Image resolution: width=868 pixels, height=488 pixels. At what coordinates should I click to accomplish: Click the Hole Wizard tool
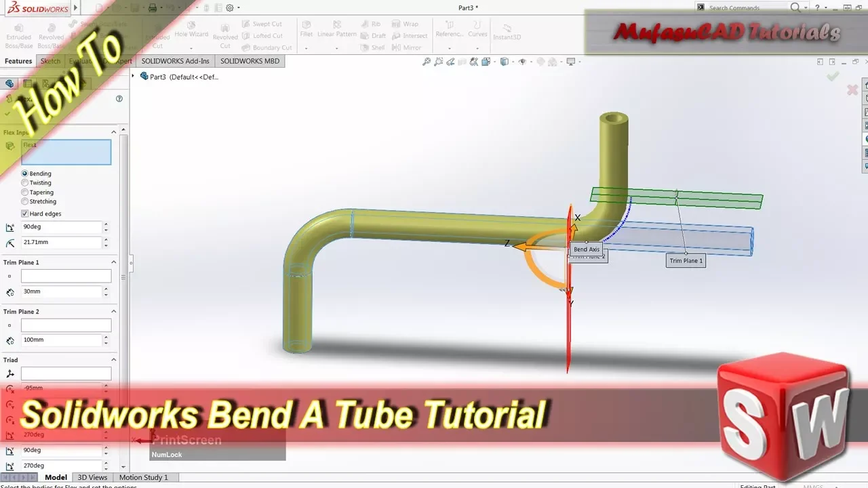click(191, 30)
